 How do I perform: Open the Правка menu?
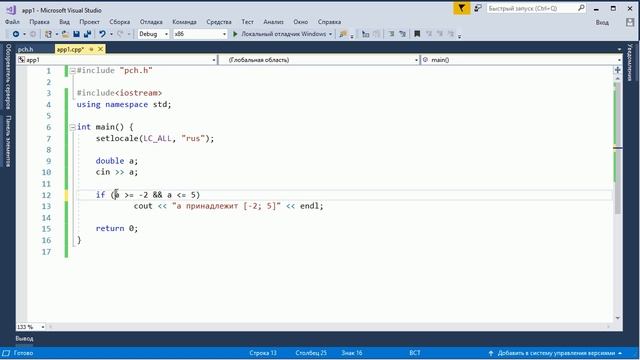pos(39,22)
